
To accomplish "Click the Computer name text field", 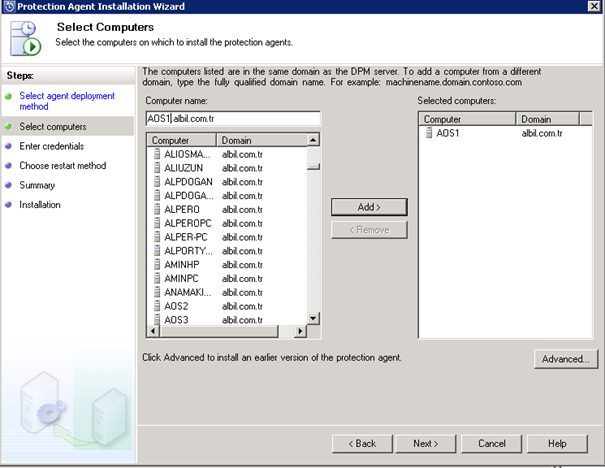I will [x=232, y=118].
